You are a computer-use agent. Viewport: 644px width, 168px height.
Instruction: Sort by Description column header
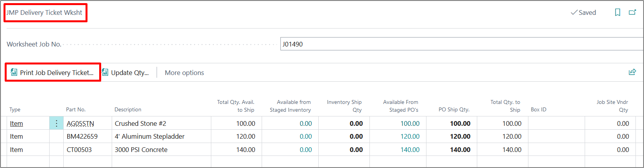pos(128,110)
